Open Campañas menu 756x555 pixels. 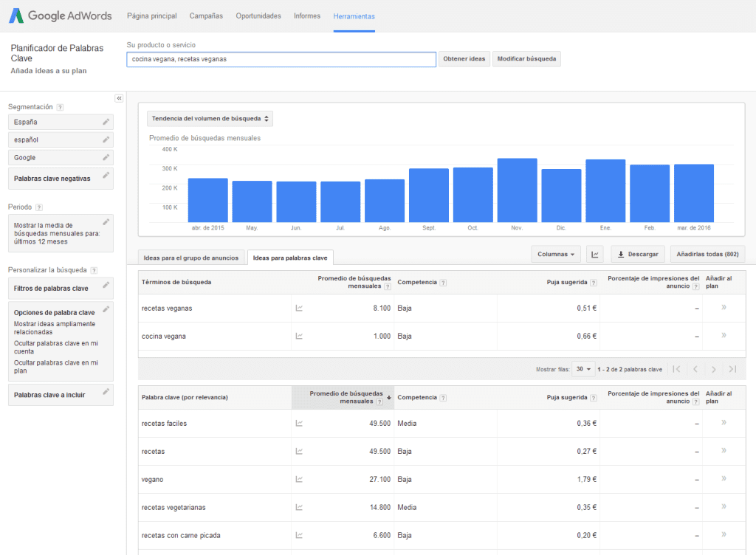click(206, 16)
